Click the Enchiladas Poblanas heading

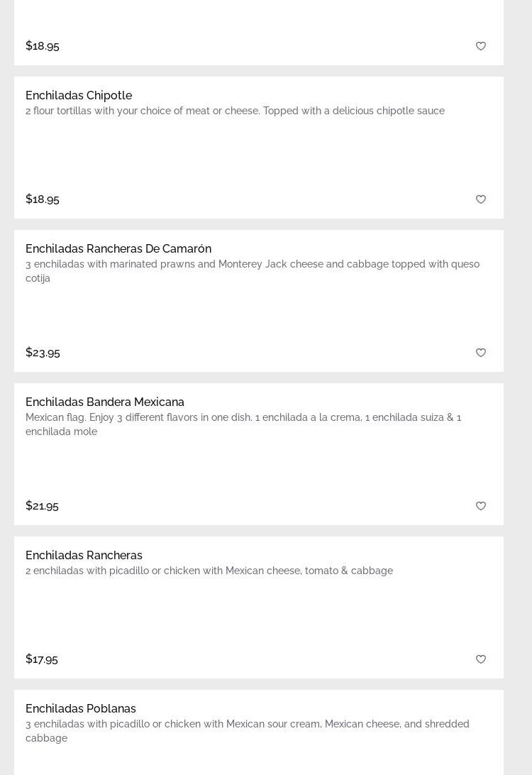pos(81,708)
